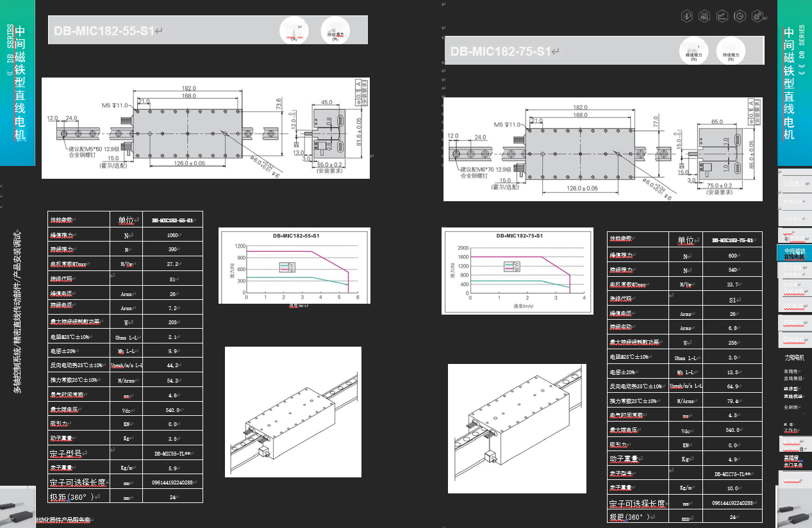Click the 单位 header cell in the right table
Image resolution: width=812 pixels, height=528 pixels.
(x=686, y=240)
